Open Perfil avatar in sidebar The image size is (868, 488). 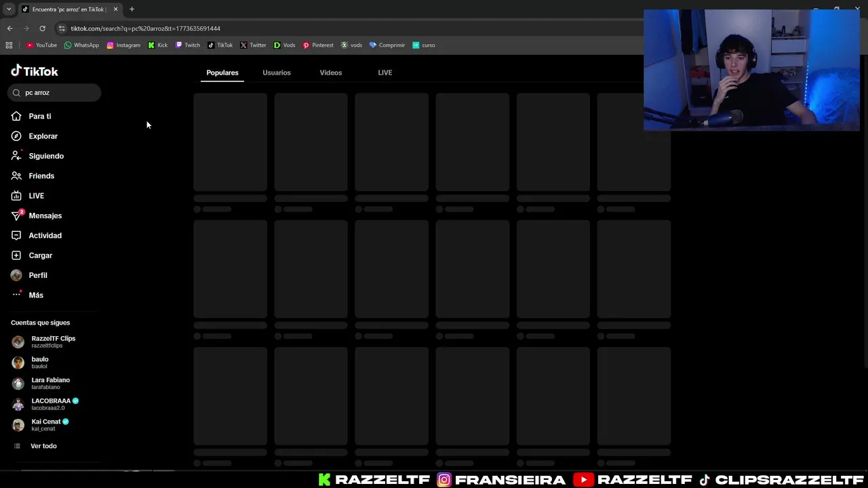(x=16, y=275)
